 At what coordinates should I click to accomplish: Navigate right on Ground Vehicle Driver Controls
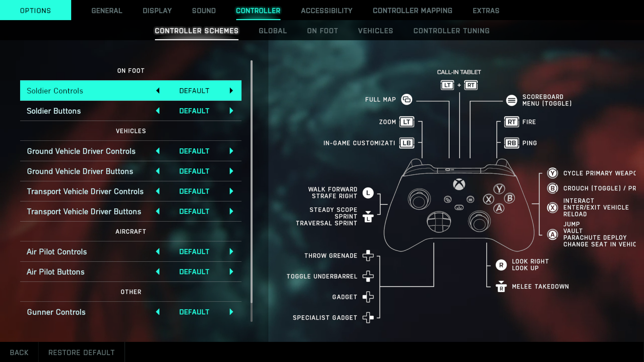[x=231, y=151]
